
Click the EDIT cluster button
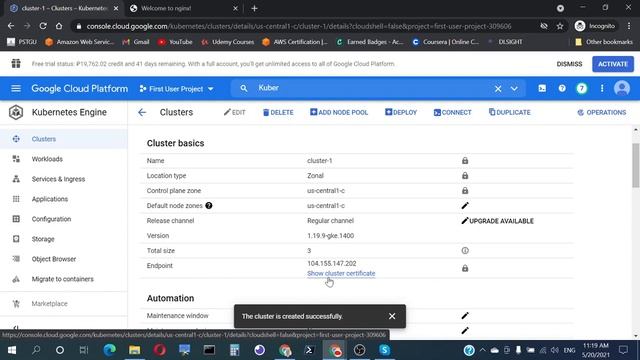(x=235, y=112)
